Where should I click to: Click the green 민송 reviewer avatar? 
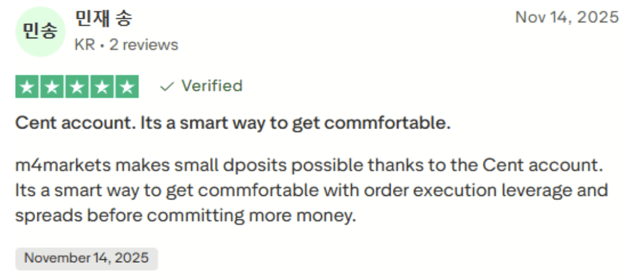click(40, 32)
